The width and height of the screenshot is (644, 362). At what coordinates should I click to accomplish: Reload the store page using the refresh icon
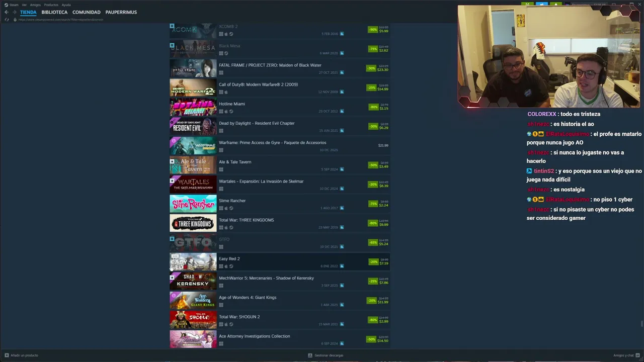coord(7,20)
